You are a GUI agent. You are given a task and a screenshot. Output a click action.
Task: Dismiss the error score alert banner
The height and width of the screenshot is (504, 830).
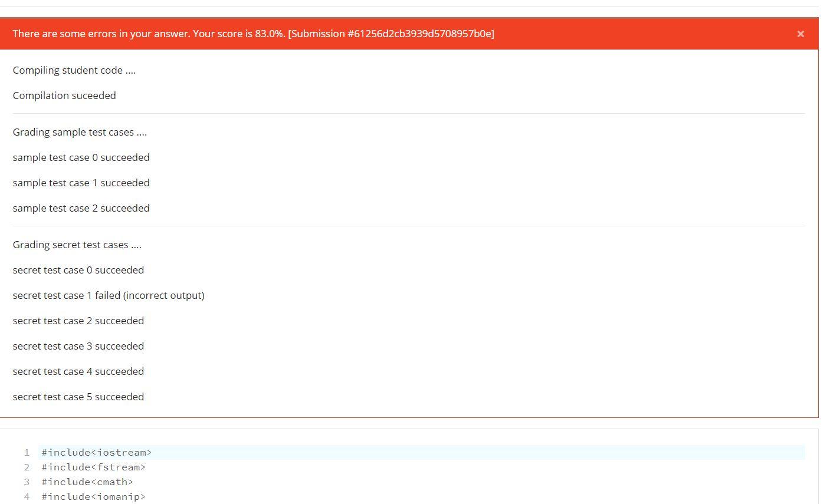(x=801, y=34)
